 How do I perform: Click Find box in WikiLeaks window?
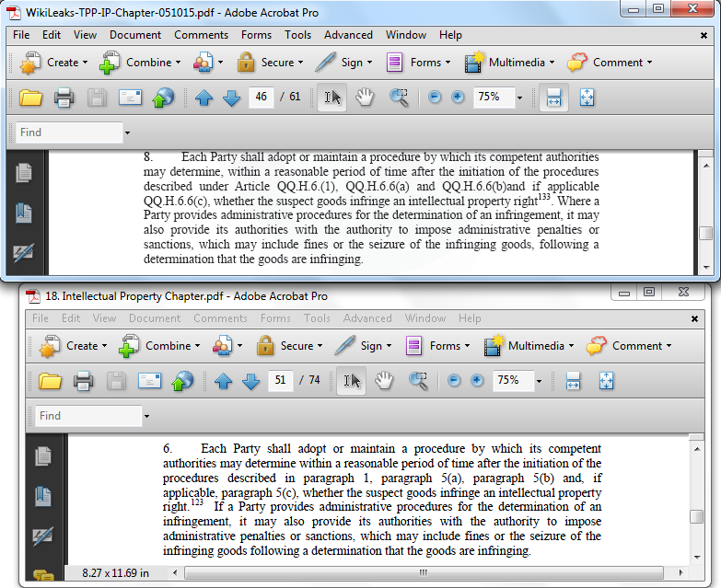pos(69,133)
